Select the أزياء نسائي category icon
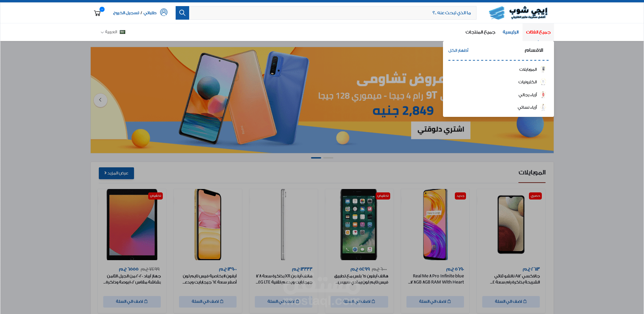644x314 pixels. click(543, 107)
